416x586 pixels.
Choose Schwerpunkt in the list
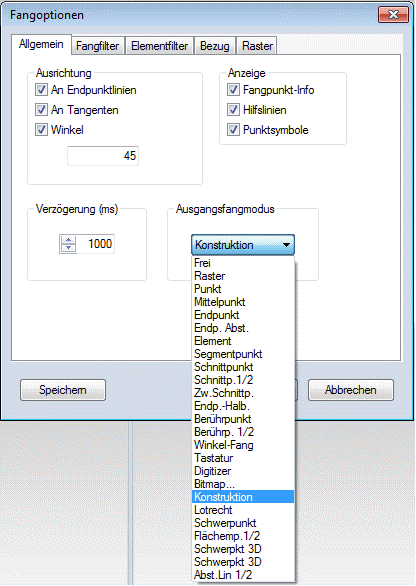(x=243, y=523)
